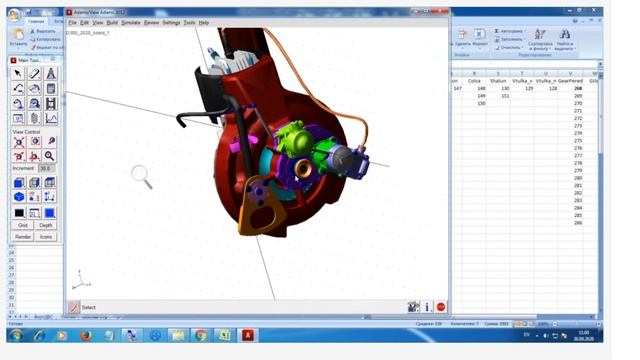The height and width of the screenshot is (360, 640).
Task: Open Chrome from the taskbar
Action: [x=200, y=336]
